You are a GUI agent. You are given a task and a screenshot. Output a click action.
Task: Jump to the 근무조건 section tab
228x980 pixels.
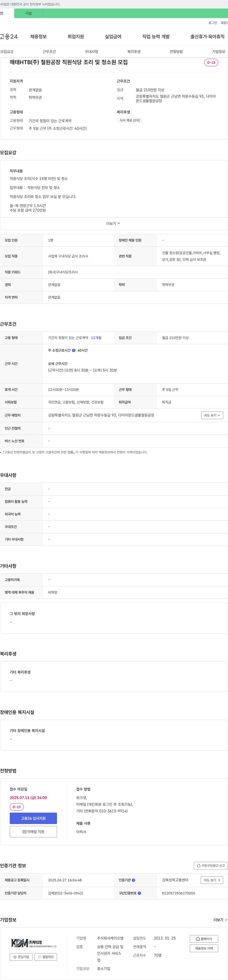pos(49,52)
